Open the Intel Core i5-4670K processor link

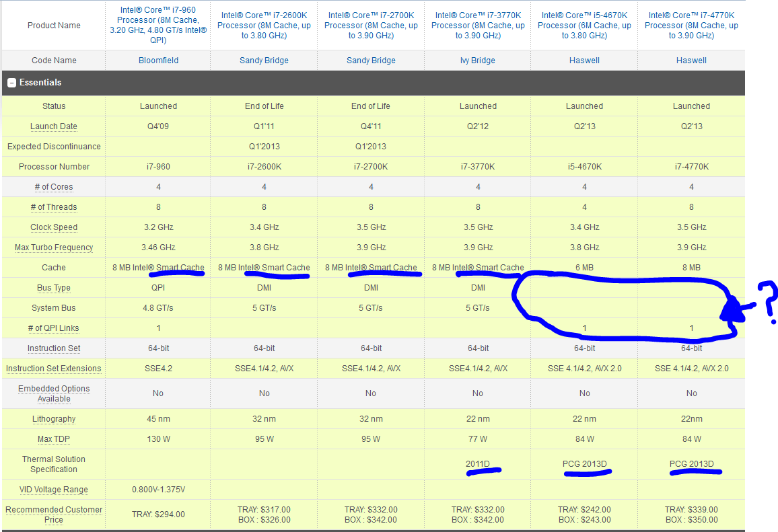coord(584,26)
